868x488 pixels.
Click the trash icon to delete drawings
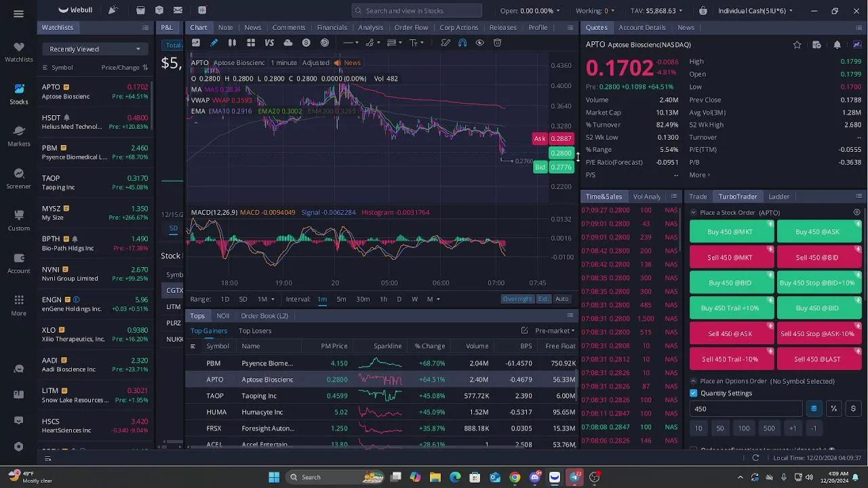click(497, 43)
